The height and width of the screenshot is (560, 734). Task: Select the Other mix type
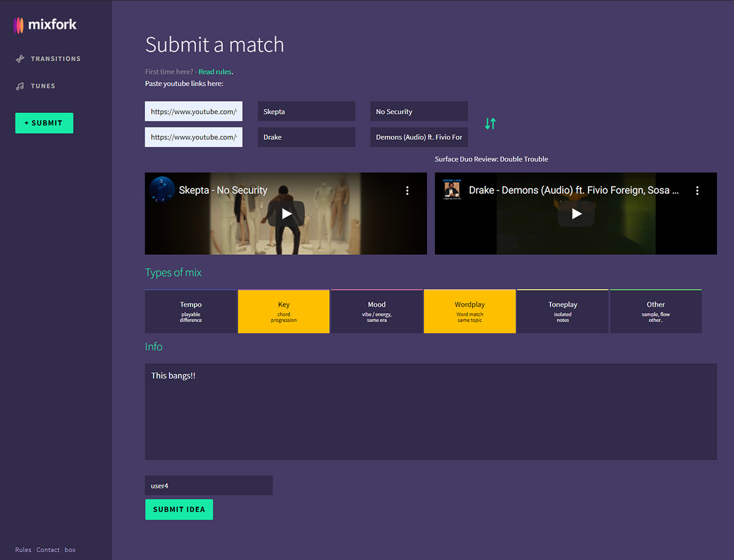pyautogui.click(x=656, y=312)
